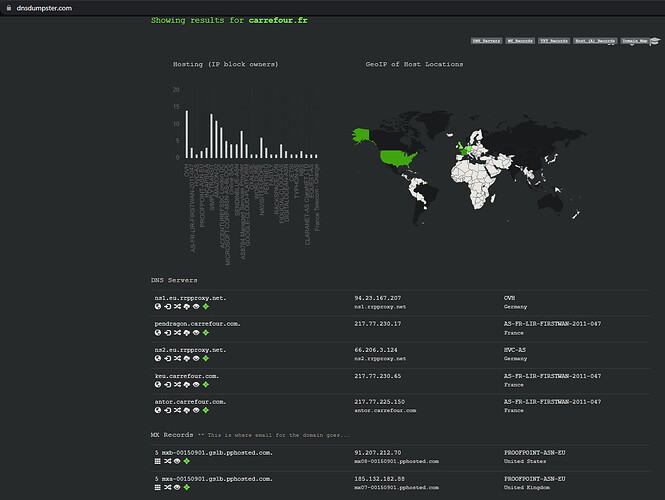Viewport: 665px width, 500px height.
Task: Click eye icon under mxb-00150901.gslb.pphosted.com
Action: [177, 461]
